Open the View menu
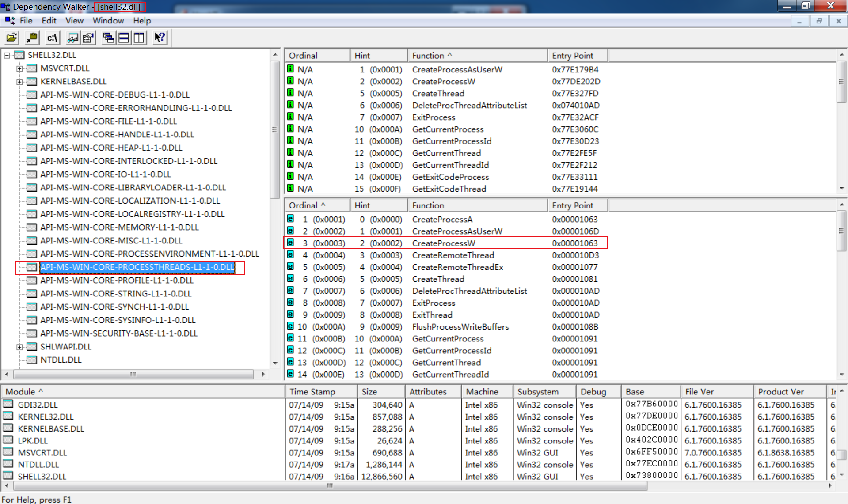This screenshot has height=504, width=848. (74, 20)
